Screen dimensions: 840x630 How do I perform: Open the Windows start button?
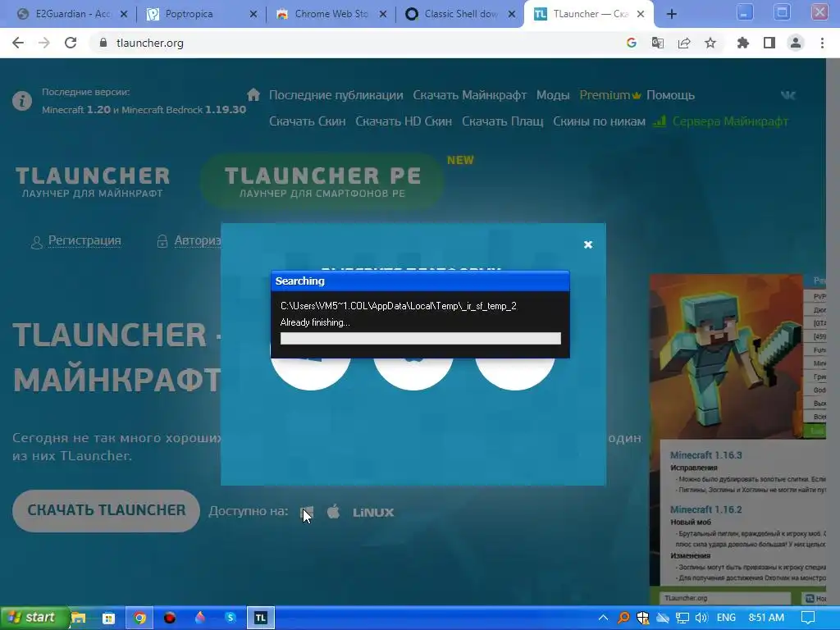pos(34,618)
